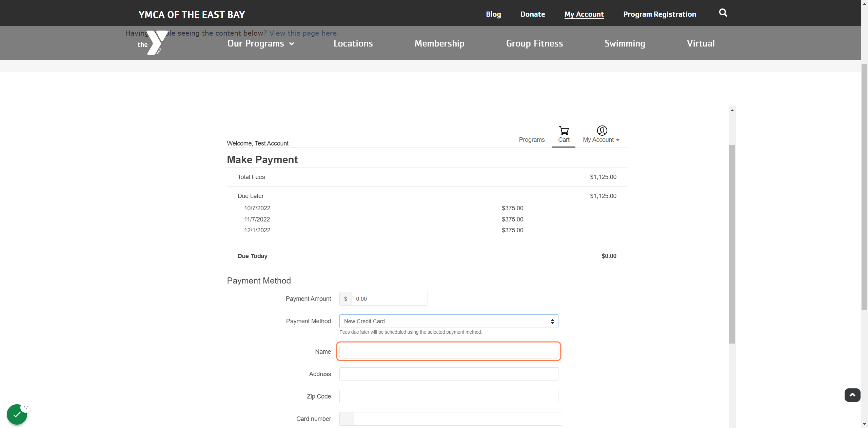The image size is (868, 428).
Task: Open the Payment Method select dropdown
Action: [449, 321]
